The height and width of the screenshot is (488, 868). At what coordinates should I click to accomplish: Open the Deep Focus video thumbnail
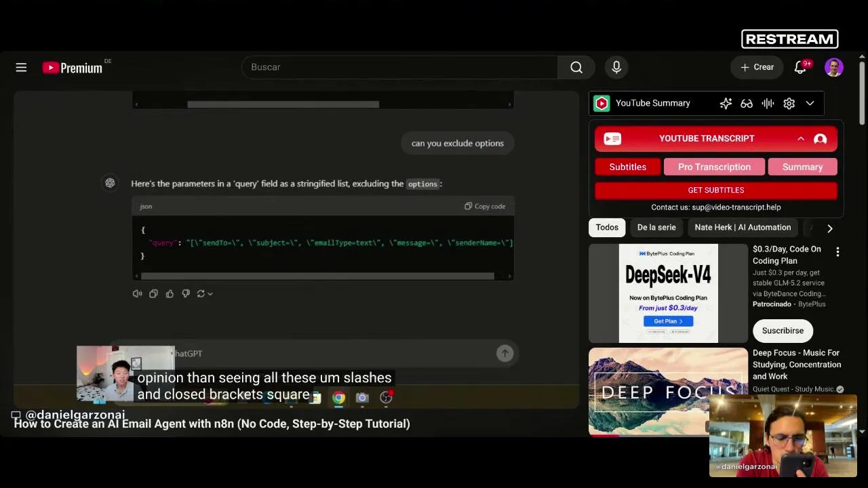tap(668, 391)
